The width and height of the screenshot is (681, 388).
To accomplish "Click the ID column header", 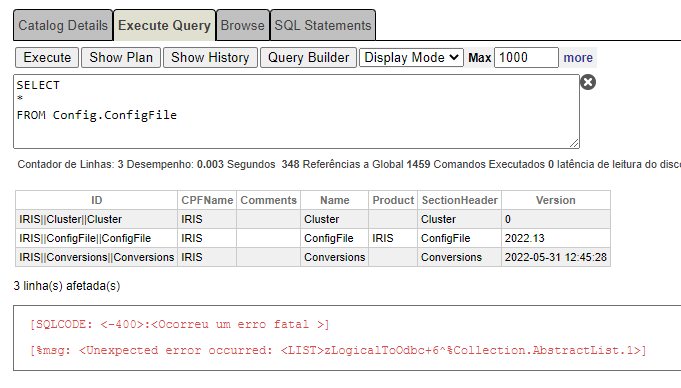I will 96,200.
